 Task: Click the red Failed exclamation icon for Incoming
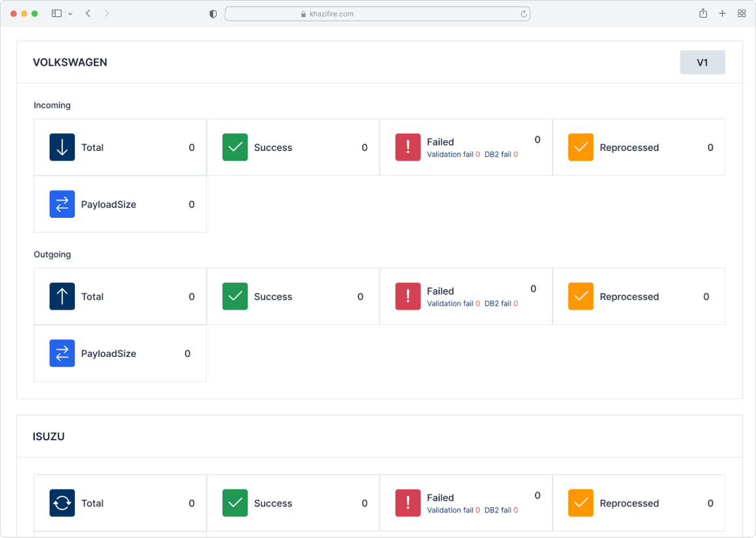pyautogui.click(x=408, y=147)
